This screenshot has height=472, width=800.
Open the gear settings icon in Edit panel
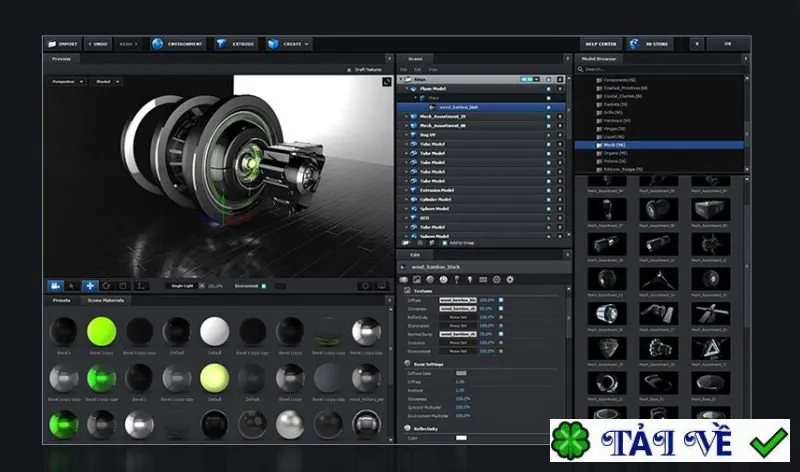point(510,280)
